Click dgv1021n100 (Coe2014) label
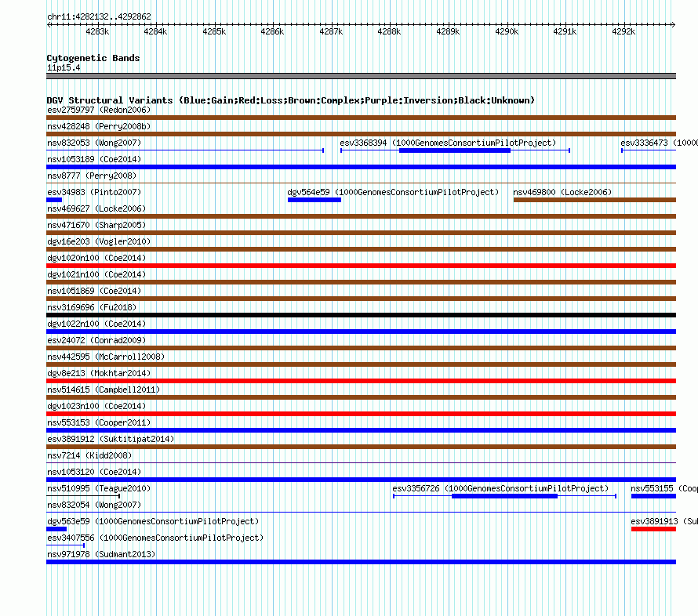This screenshot has height=616, width=698. pos(96,274)
